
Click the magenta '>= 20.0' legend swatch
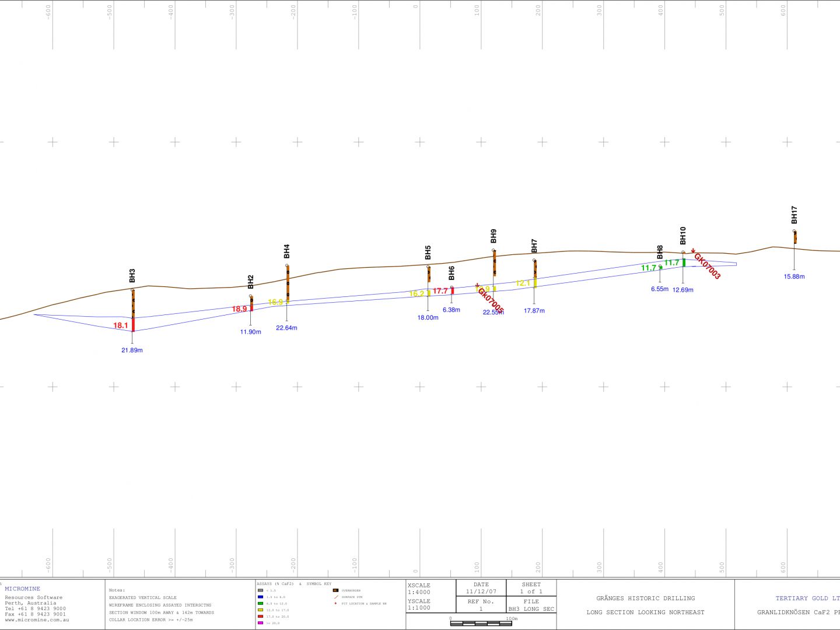(x=260, y=623)
